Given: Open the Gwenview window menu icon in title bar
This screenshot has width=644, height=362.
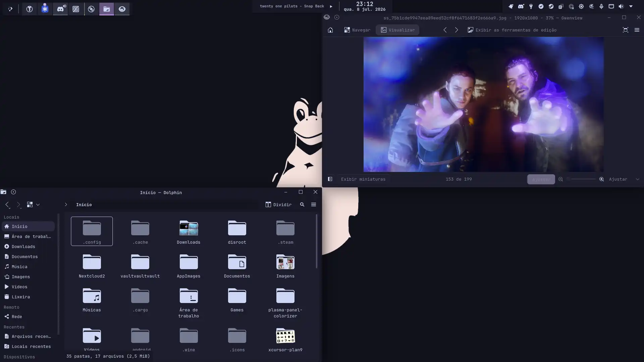Looking at the screenshot, I should pos(327,17).
